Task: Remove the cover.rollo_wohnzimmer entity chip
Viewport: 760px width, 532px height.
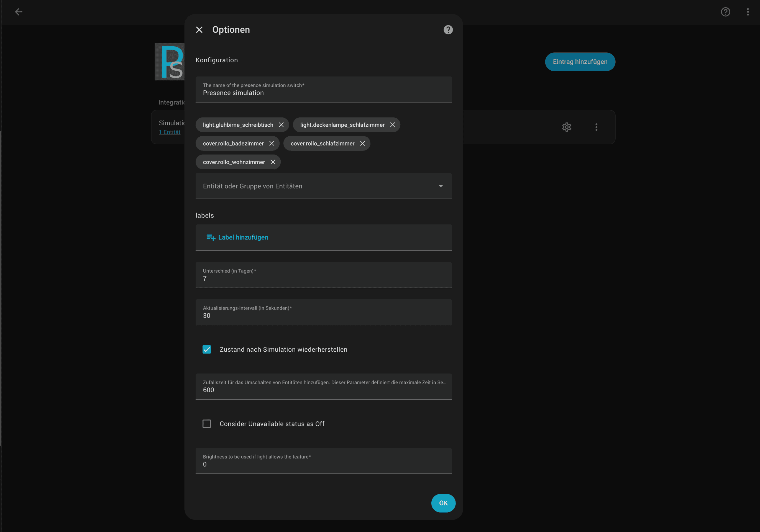Action: pyautogui.click(x=273, y=162)
